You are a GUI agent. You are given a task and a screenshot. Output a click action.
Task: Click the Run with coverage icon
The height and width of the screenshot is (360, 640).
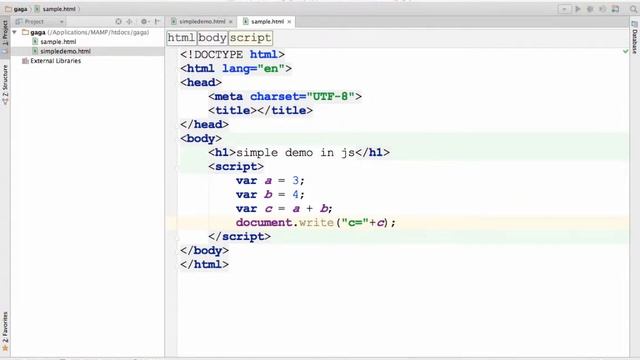602,9
